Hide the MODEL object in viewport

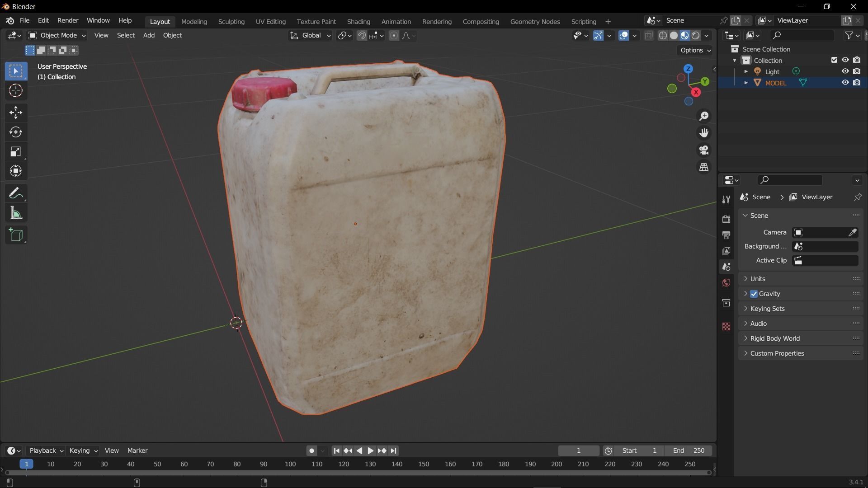(x=845, y=83)
